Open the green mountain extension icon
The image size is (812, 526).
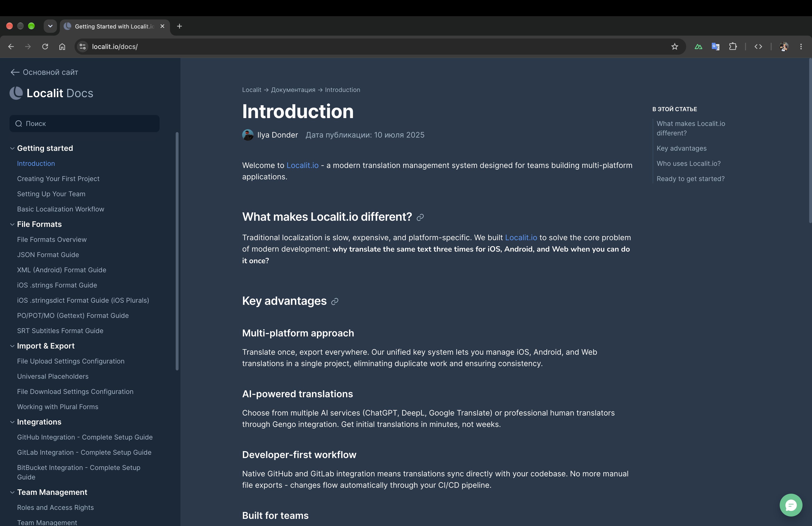click(x=698, y=47)
